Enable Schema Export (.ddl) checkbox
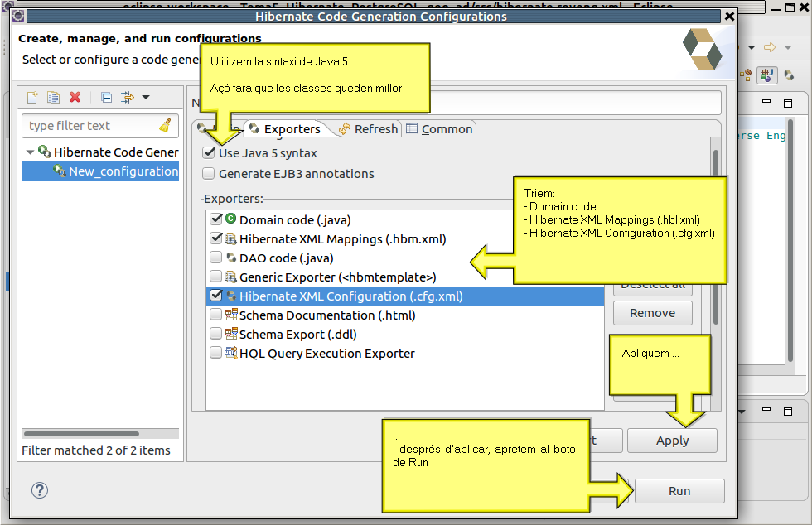Screen dimensions: 812x525 (x=216, y=334)
